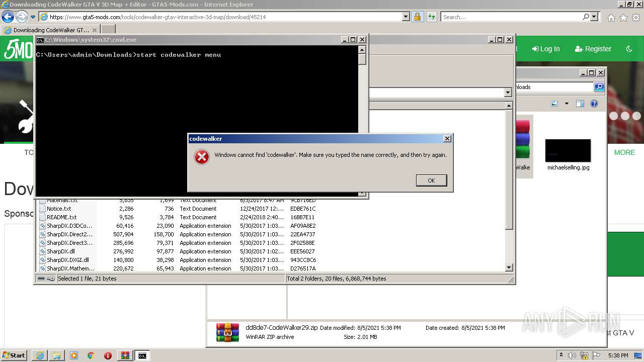Screen dimensions: 644x362
Task: Close the Downloading CodeWalker tab
Action: click(94, 30)
